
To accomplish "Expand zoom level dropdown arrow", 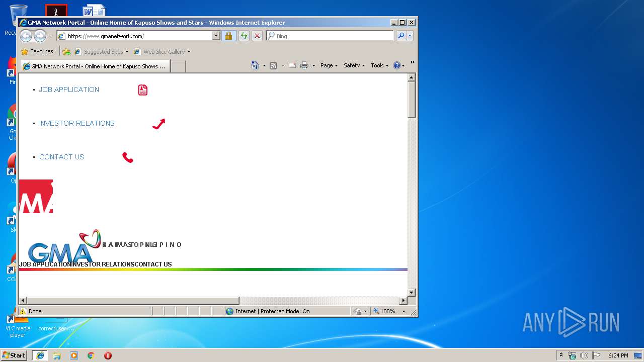I will pyautogui.click(x=404, y=311).
